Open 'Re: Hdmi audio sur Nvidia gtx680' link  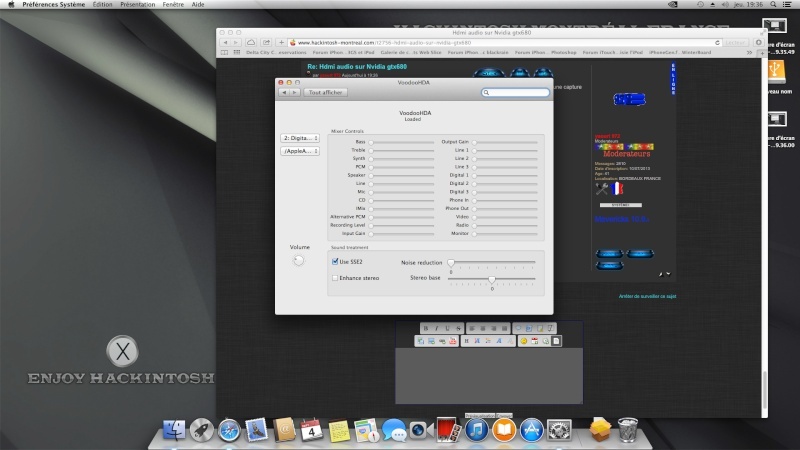(357, 67)
